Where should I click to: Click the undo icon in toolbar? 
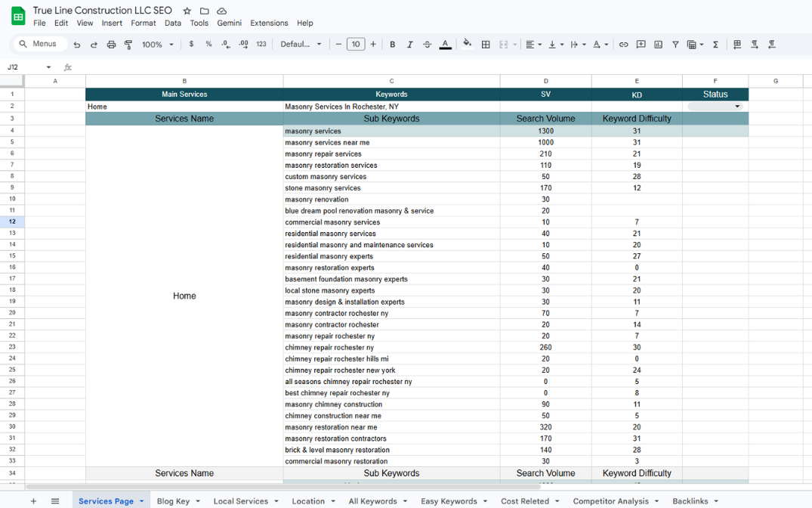click(x=77, y=45)
